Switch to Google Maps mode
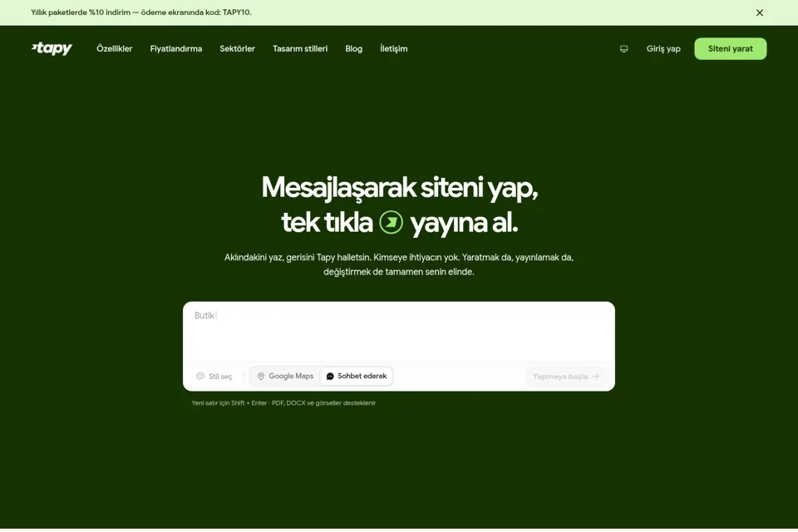This screenshot has width=798, height=532. coord(285,377)
